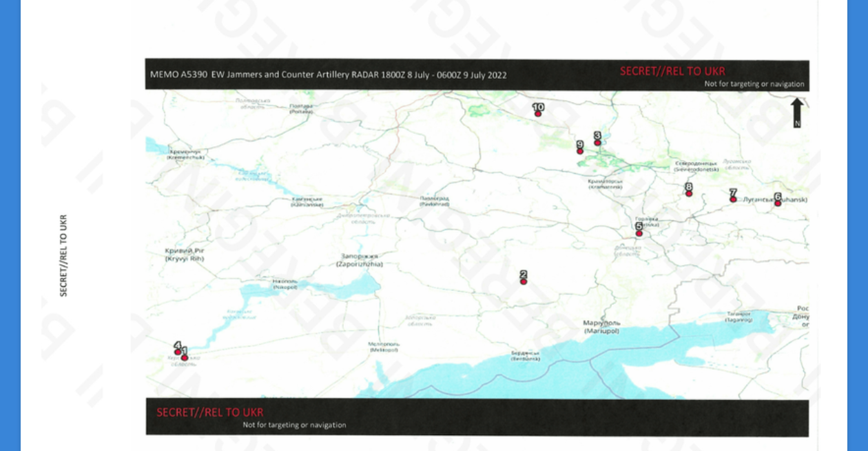The height and width of the screenshot is (451, 868).
Task: Select the Zaporizhzhia city label
Action: click(360, 260)
